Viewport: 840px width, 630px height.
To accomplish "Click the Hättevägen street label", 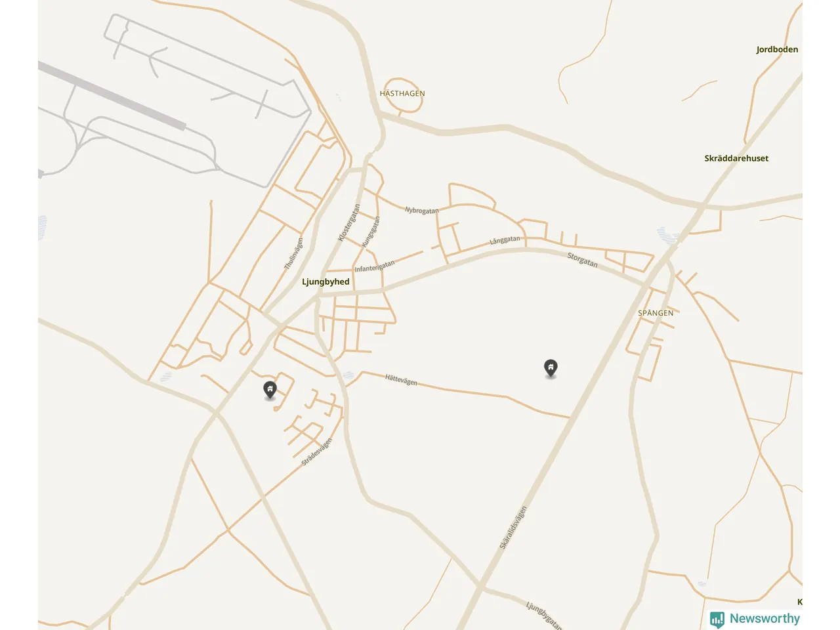I will coord(401,380).
